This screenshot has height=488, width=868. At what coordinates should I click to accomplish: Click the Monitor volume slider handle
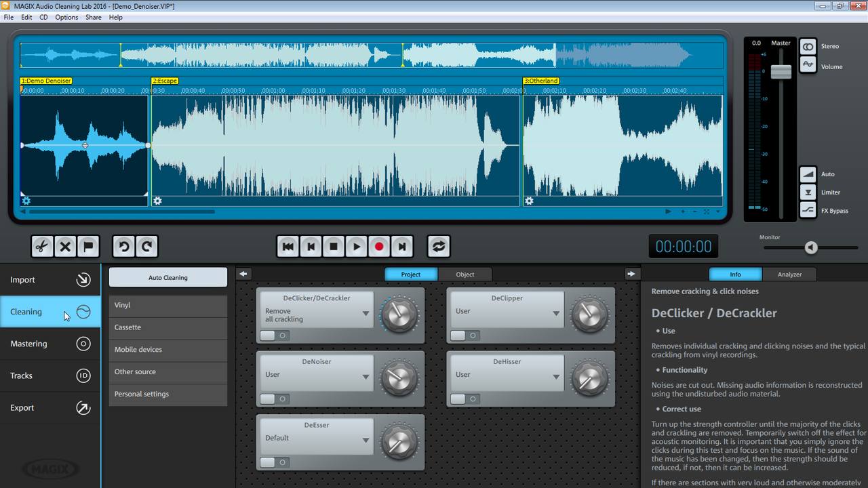pos(811,248)
